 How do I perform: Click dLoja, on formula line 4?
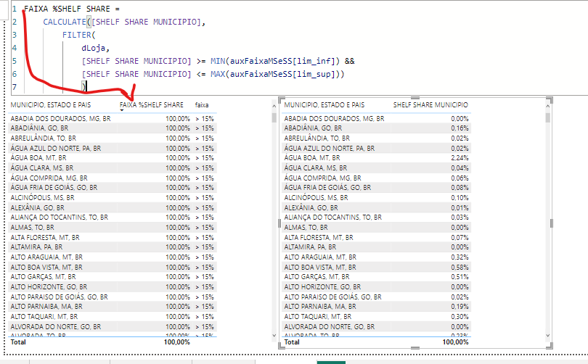95,48
